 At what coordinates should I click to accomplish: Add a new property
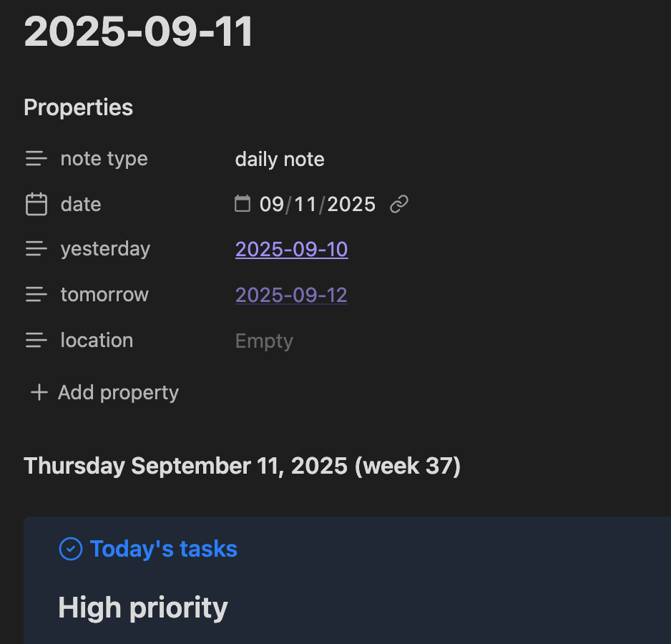(x=104, y=392)
